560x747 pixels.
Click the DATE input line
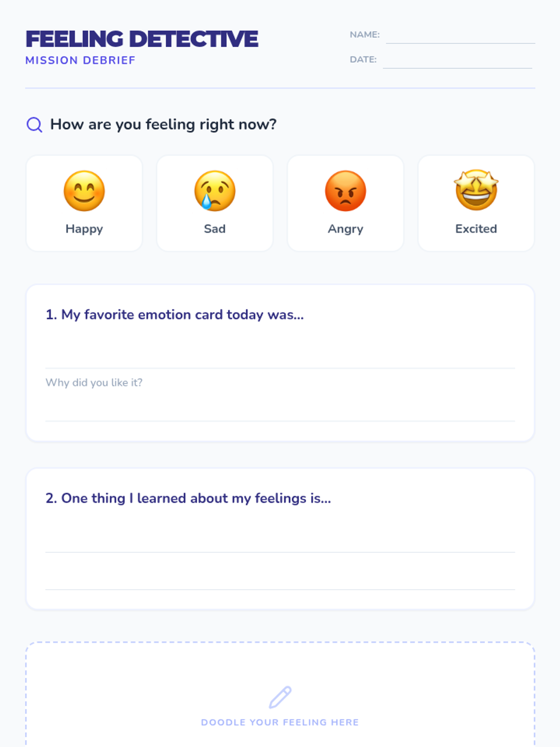click(457, 61)
